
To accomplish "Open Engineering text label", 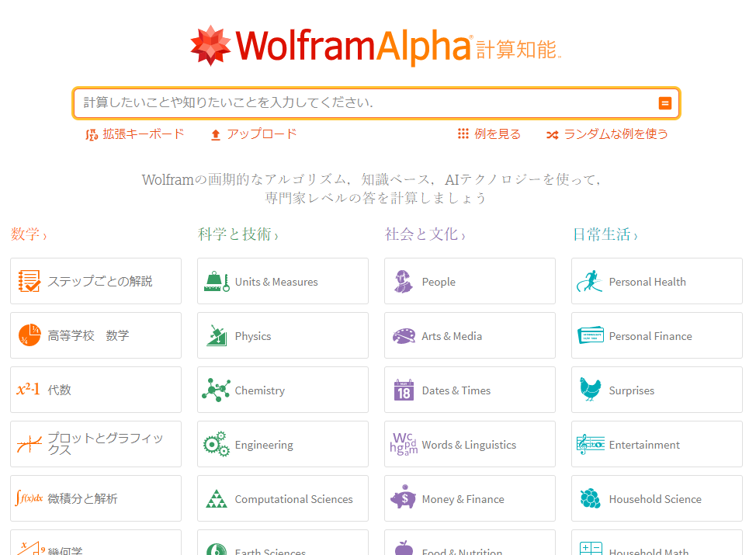I will [x=264, y=445].
